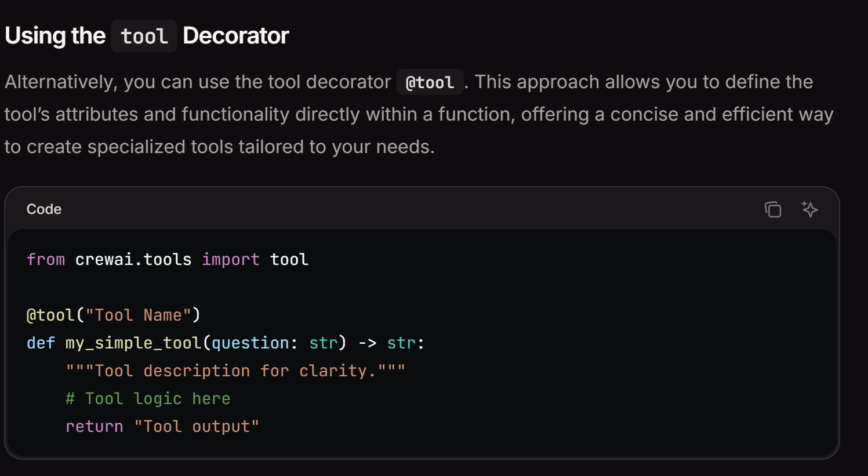
Task: Click the 'return' keyword in code
Action: (x=94, y=426)
